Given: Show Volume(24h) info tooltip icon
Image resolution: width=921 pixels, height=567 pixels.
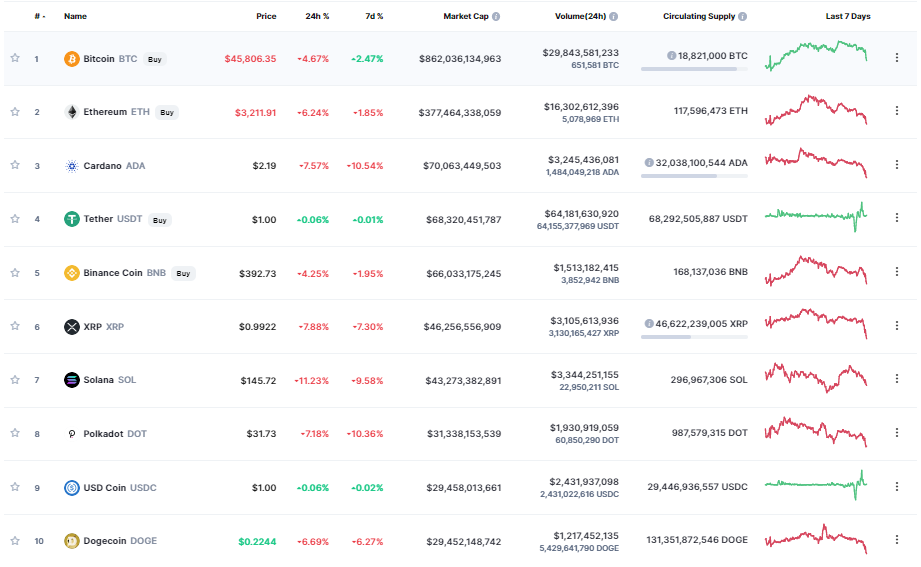Looking at the screenshot, I should point(614,16).
